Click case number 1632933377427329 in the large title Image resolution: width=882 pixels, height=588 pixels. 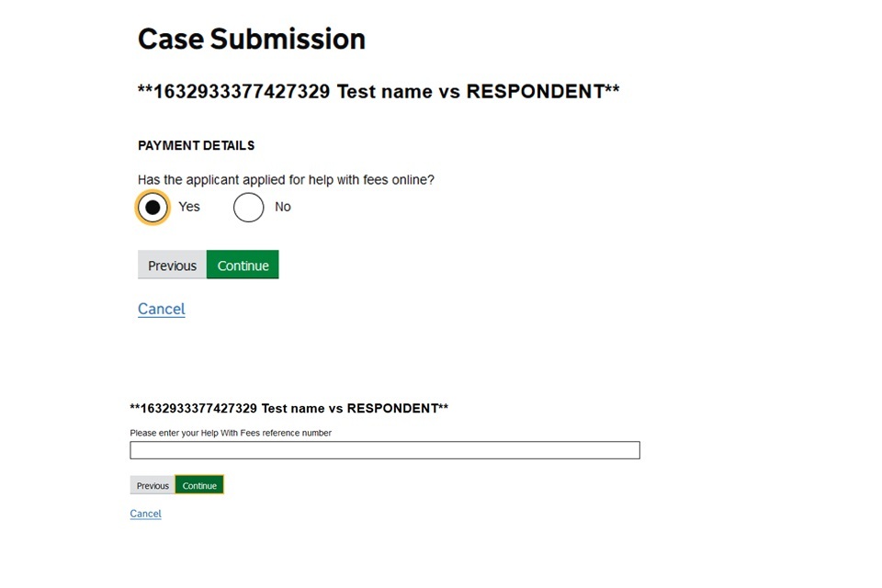[x=241, y=92]
